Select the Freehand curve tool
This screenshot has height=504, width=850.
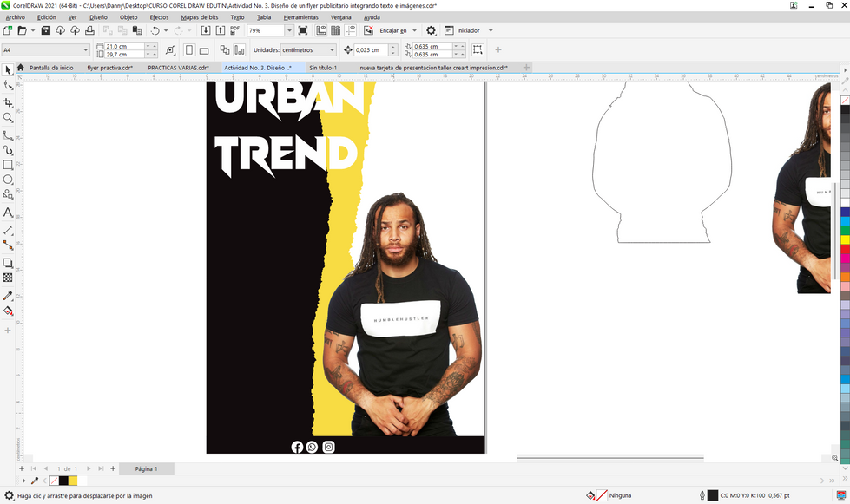8,134
